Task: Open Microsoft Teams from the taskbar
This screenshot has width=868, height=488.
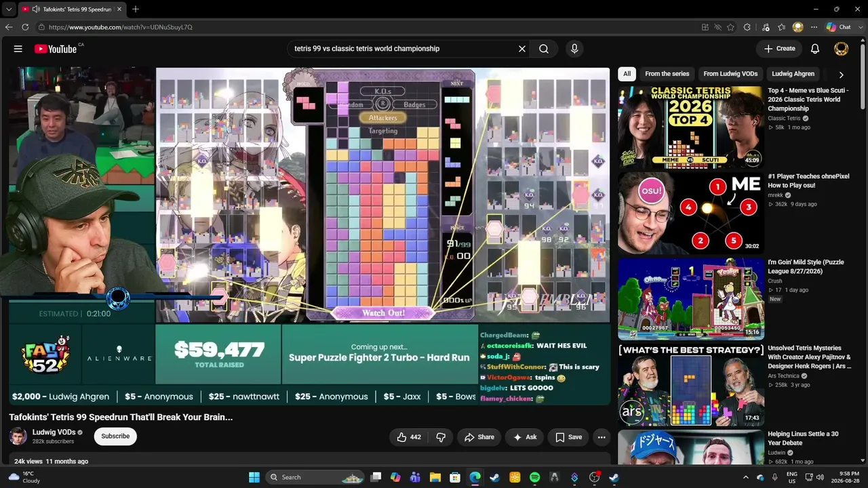Action: pos(416,477)
